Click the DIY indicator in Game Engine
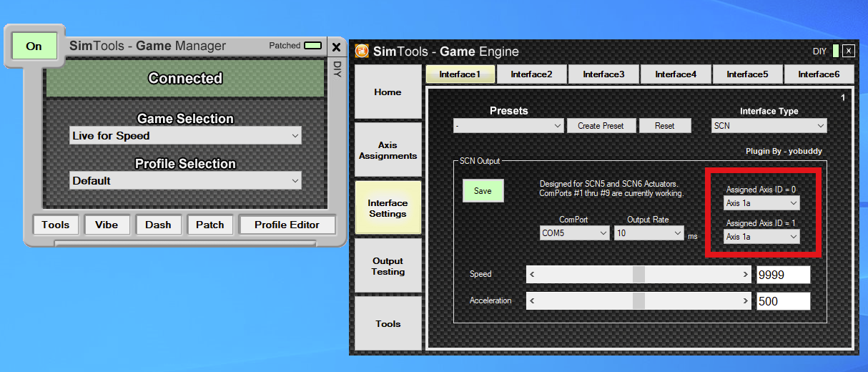This screenshot has height=372, width=868. [x=834, y=52]
